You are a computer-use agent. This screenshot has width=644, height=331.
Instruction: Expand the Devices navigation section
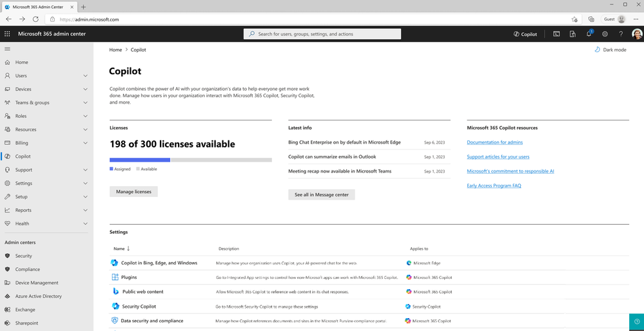click(86, 89)
